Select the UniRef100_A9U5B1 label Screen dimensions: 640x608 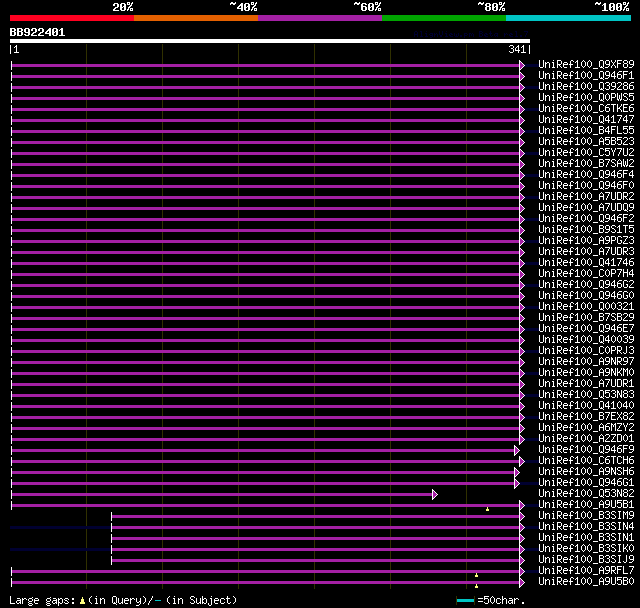(x=586, y=505)
